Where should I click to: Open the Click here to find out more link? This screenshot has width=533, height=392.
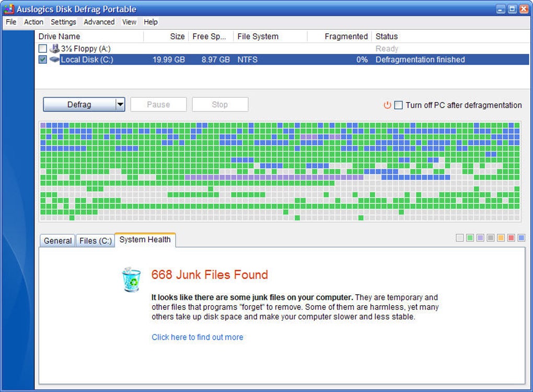[198, 337]
